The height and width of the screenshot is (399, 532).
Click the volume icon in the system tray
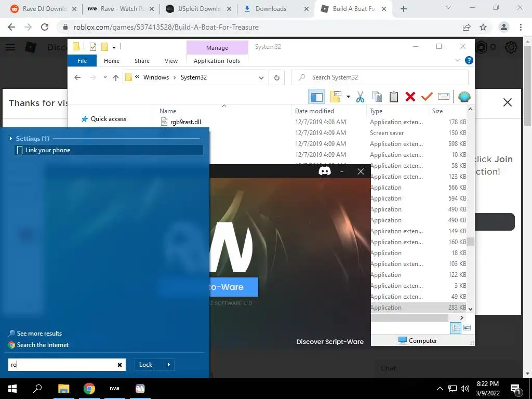(465, 389)
